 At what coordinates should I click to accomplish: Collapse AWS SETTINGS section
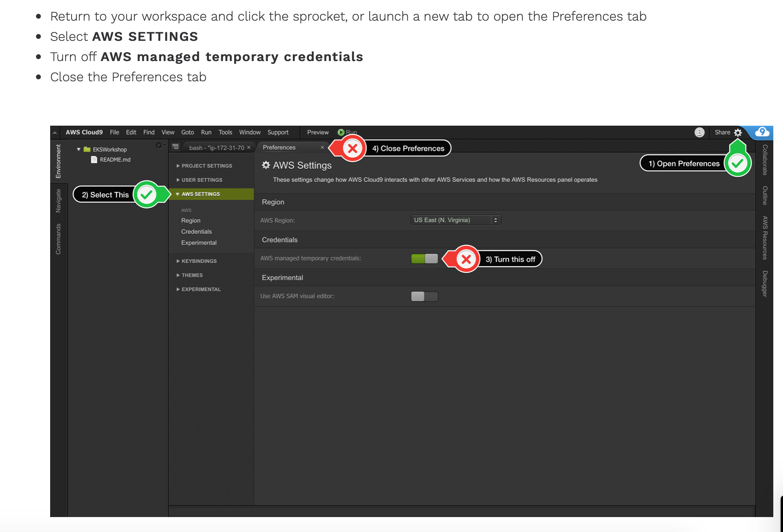211,194
